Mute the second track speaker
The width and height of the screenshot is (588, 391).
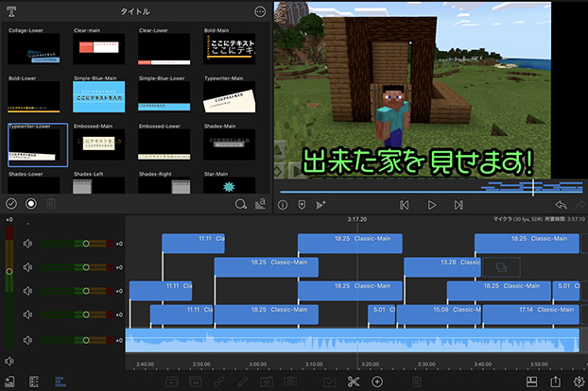pyautogui.click(x=27, y=267)
